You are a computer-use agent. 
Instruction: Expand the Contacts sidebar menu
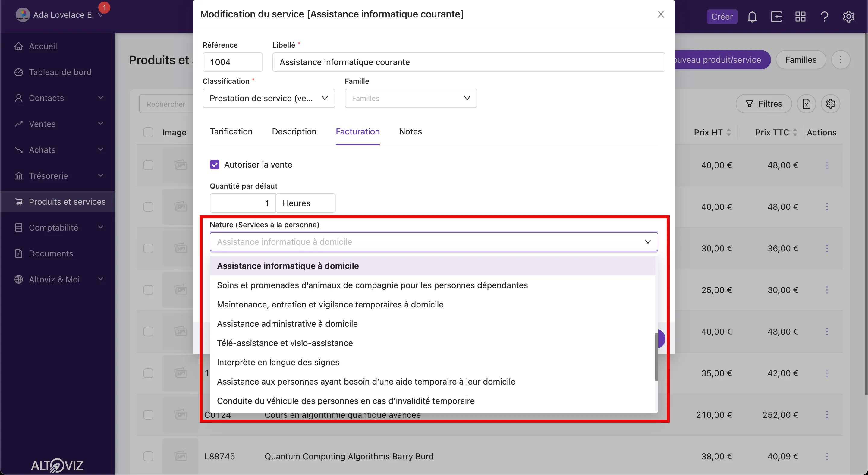pos(100,98)
